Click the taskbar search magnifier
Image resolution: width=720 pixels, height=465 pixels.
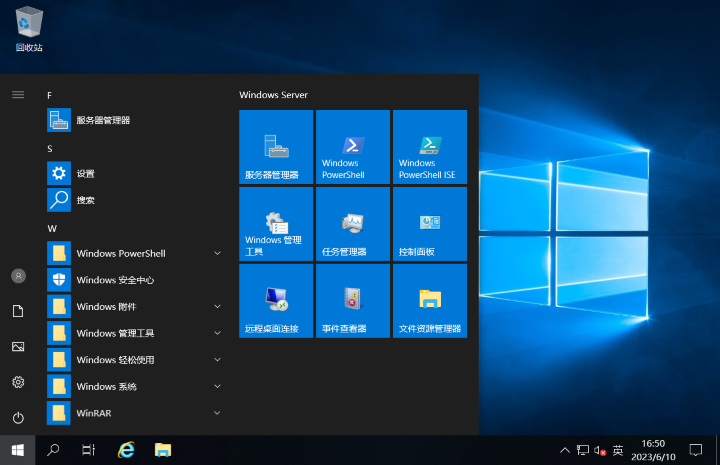(53, 450)
